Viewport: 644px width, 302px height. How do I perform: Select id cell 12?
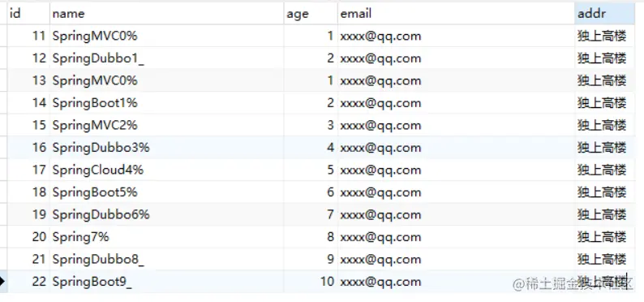point(28,58)
